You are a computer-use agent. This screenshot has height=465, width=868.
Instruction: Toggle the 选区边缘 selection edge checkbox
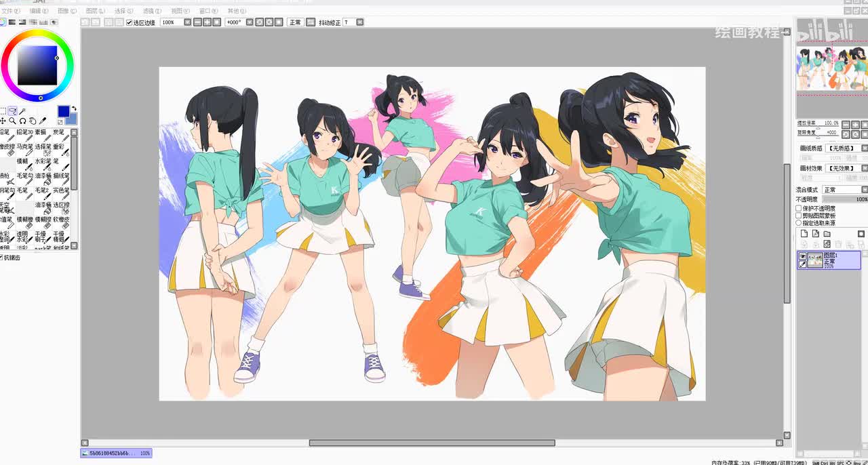130,22
